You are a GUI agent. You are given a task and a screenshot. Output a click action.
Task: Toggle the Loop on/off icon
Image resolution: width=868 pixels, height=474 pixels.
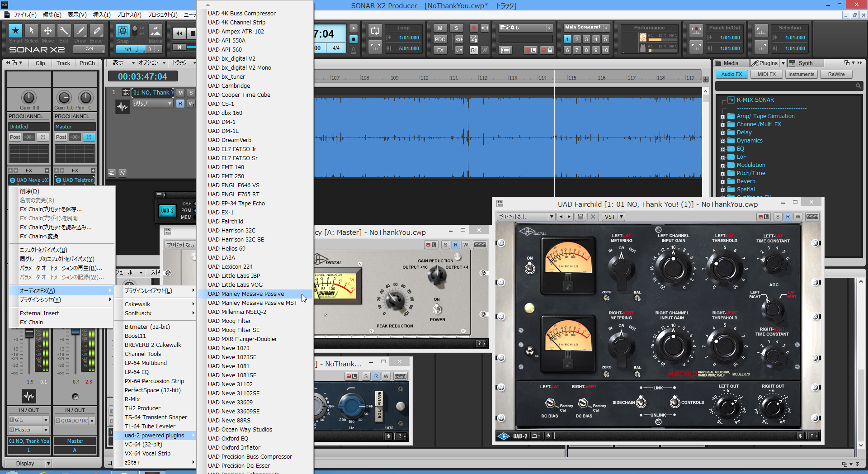tap(375, 31)
